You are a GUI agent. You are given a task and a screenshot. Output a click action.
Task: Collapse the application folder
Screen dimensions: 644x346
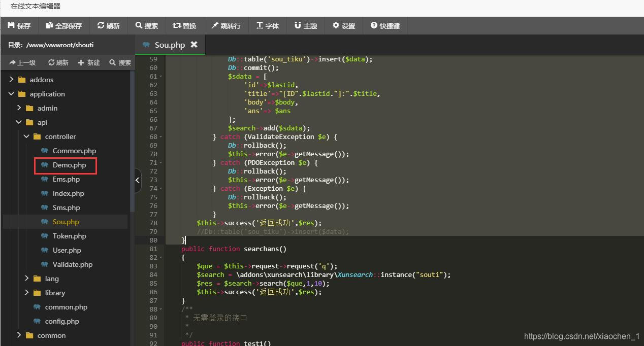pyautogui.click(x=12, y=94)
